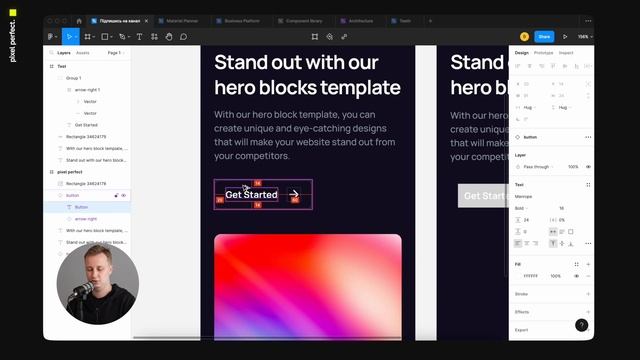Screen dimensions: 640x360
Task: Open Move tool options arrow
Action: point(76,37)
